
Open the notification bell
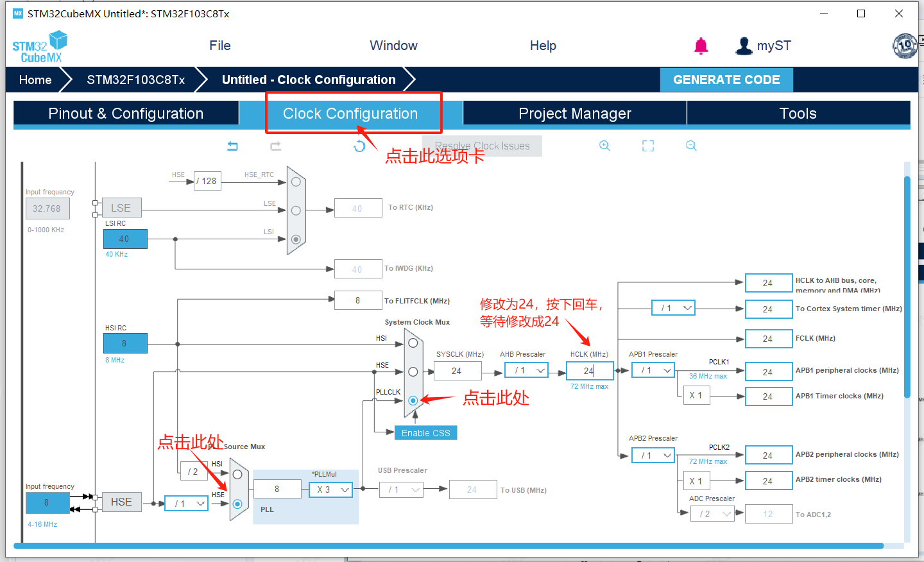pyautogui.click(x=701, y=46)
